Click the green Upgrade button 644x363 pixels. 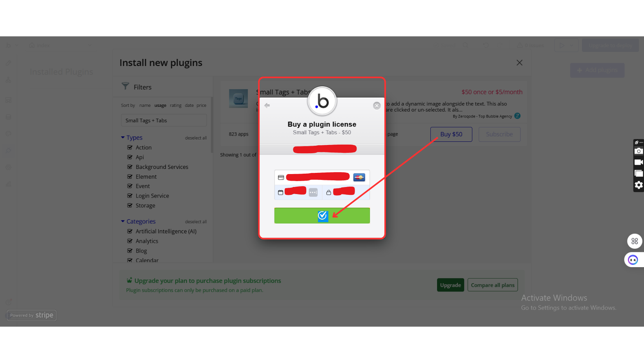point(450,285)
